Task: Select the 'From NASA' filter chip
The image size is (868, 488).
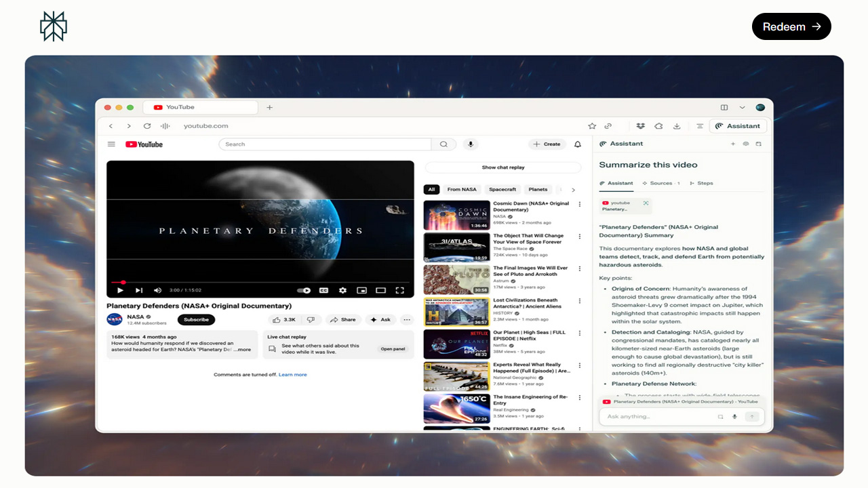Action: point(462,190)
